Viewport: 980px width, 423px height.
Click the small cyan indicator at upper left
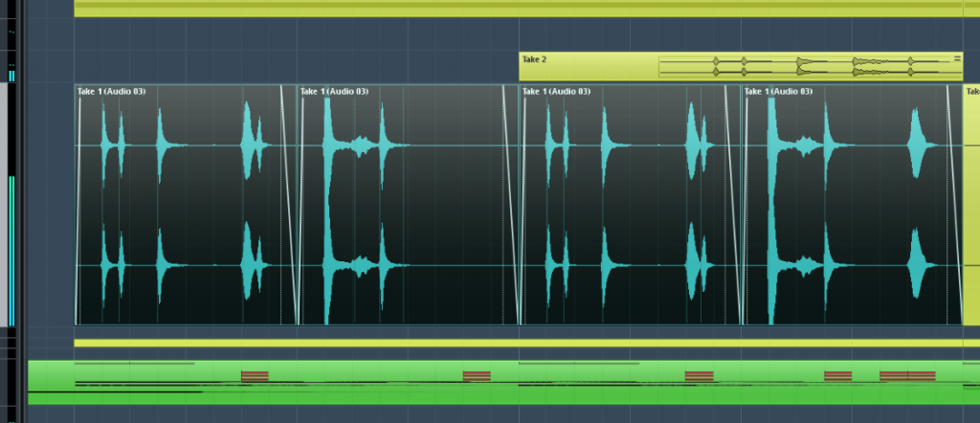point(12,75)
